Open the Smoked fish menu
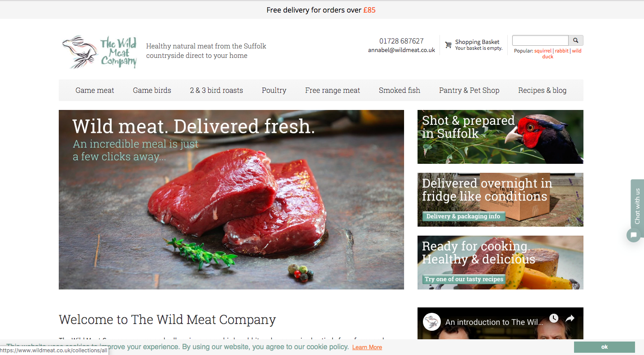This screenshot has width=644, height=355. coord(400,90)
